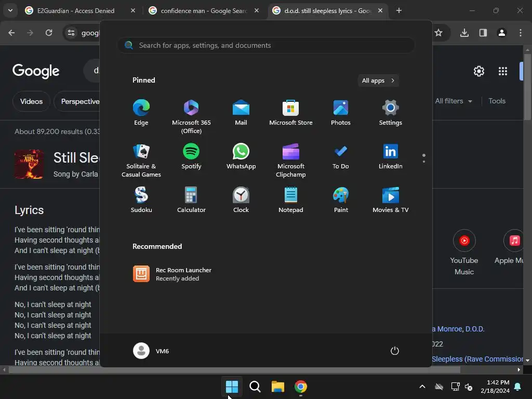Show All apps list
Image resolution: width=532 pixels, height=399 pixels.
[x=378, y=81]
